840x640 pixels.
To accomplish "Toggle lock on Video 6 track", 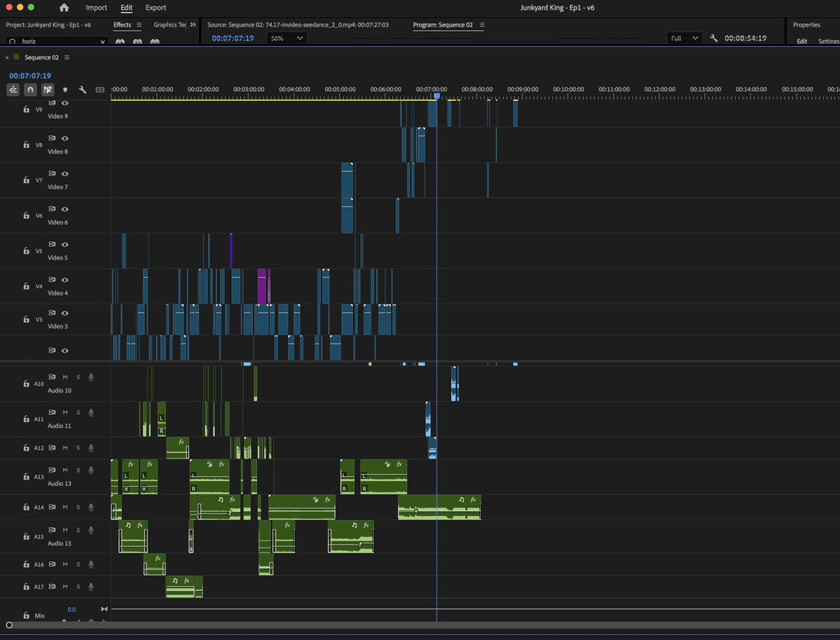I will pyautogui.click(x=26, y=215).
